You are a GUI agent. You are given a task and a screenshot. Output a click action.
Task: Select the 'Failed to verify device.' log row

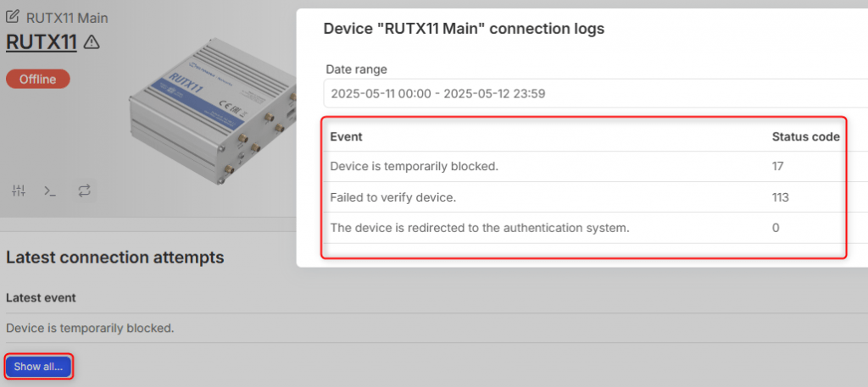point(585,196)
